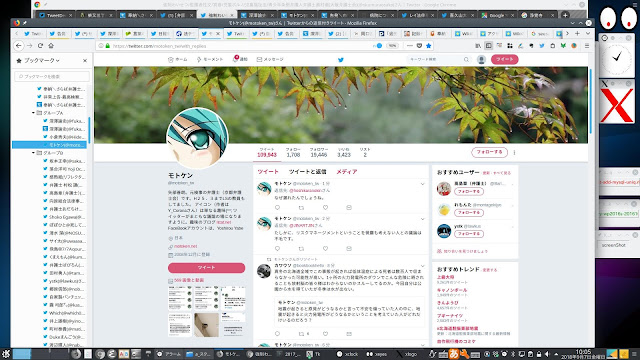This screenshot has height=360, width=640.
Task: Open the motoken.net website link in the bio
Action: point(186,247)
